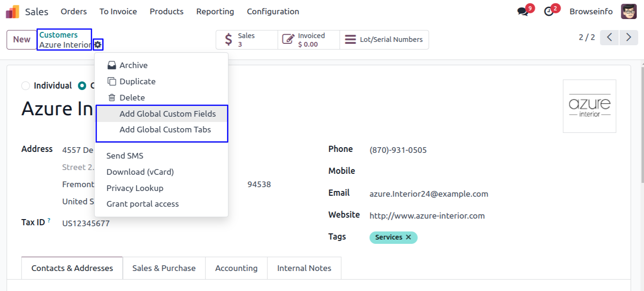This screenshot has height=291, width=644.
Task: Expand the Reporting menu
Action: (x=215, y=11)
